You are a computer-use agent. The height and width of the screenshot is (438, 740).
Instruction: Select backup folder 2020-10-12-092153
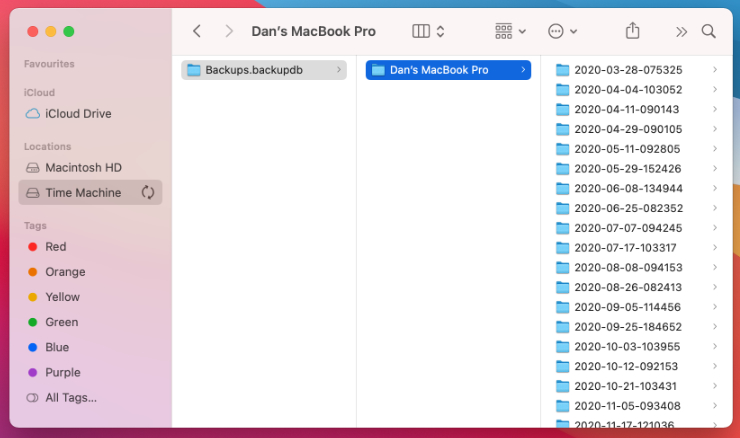pos(637,366)
